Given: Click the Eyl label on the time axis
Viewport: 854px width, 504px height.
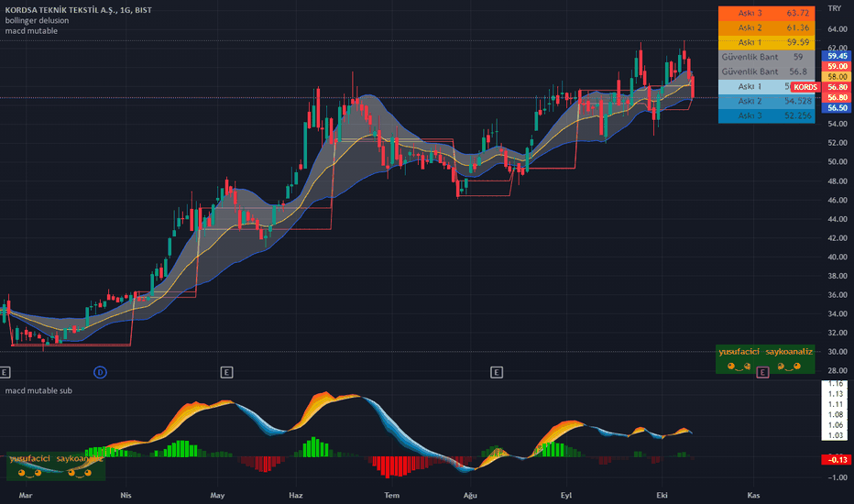Looking at the screenshot, I should pos(566,495).
